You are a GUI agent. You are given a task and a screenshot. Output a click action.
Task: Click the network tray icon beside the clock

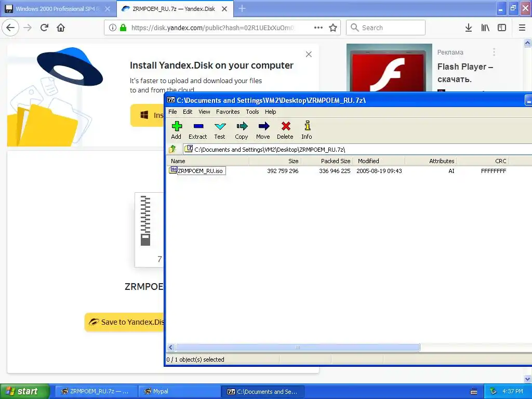[x=494, y=391]
